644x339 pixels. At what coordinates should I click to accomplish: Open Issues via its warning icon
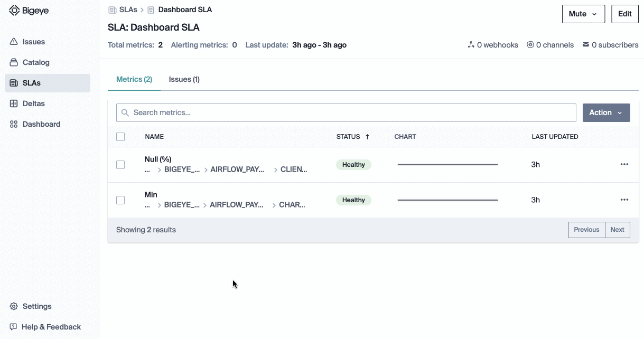(14, 42)
